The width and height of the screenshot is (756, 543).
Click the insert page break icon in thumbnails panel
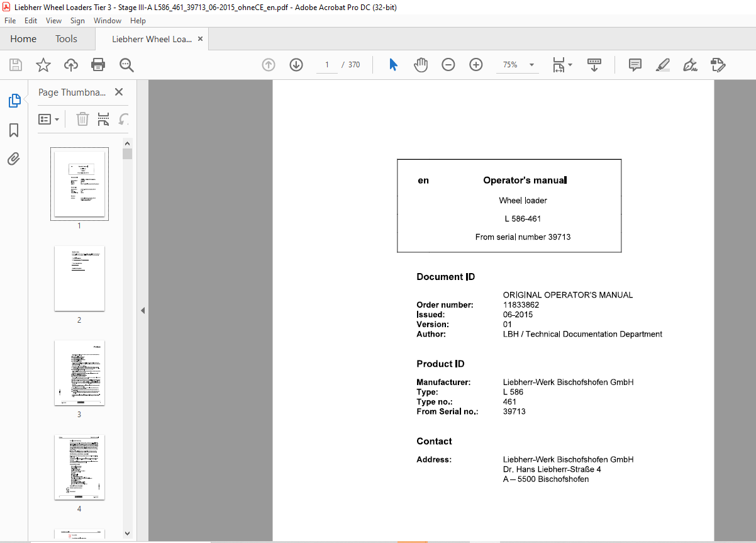tap(104, 119)
